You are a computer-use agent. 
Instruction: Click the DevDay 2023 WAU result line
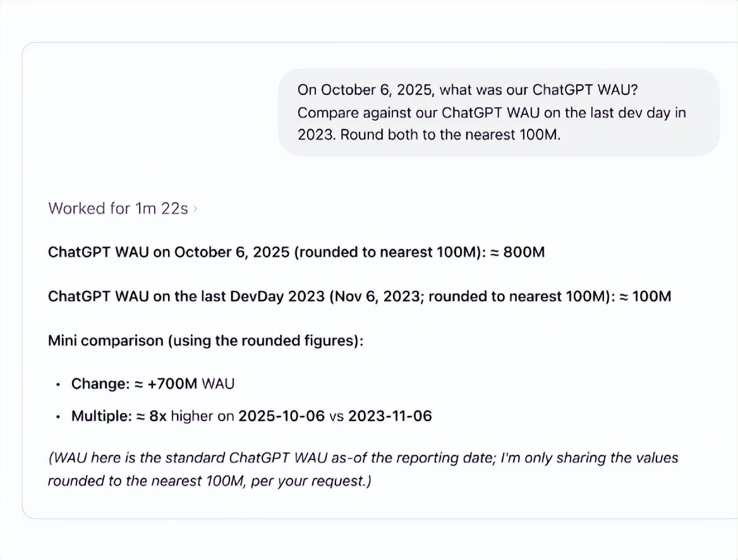pos(360,296)
